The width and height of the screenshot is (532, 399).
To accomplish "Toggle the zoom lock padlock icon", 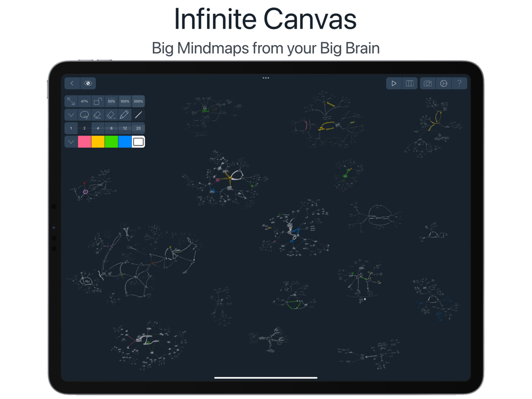I will pos(98,101).
